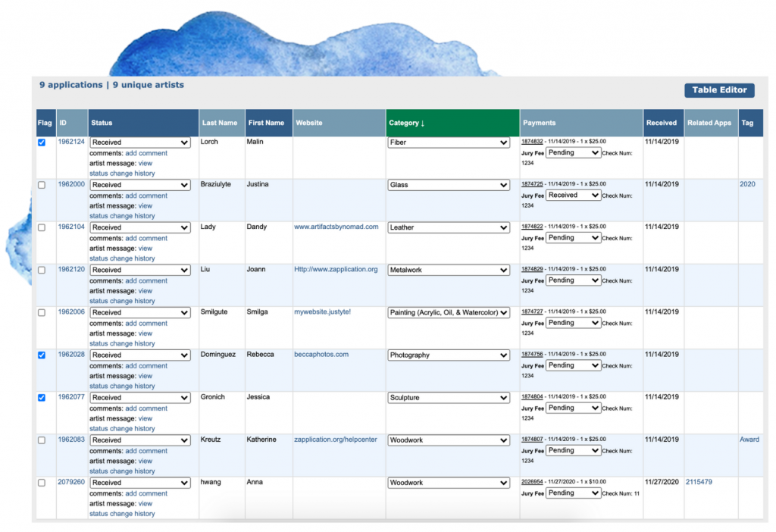Flag the application for Justina Braziulyte
The image size is (776, 532).
pyautogui.click(x=42, y=184)
